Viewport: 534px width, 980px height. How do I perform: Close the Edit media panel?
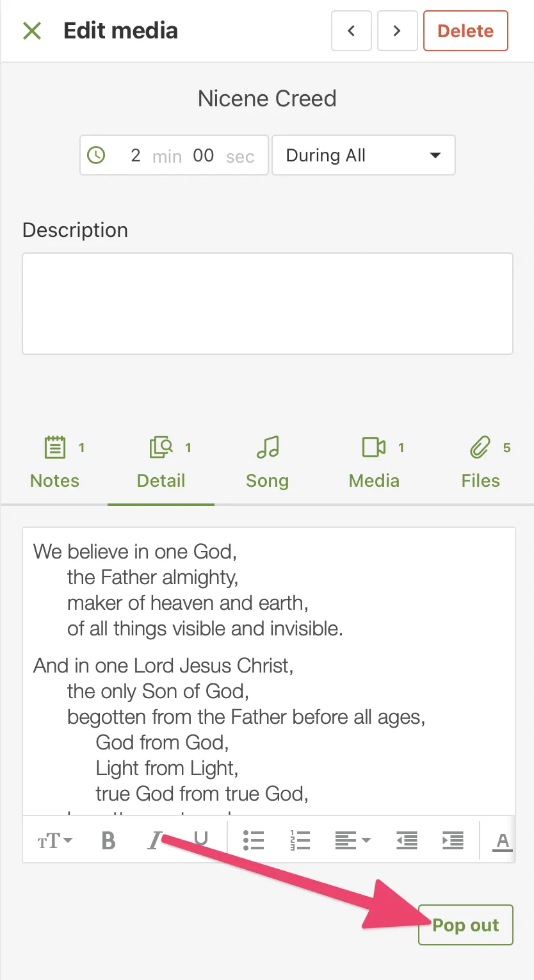pyautogui.click(x=32, y=31)
